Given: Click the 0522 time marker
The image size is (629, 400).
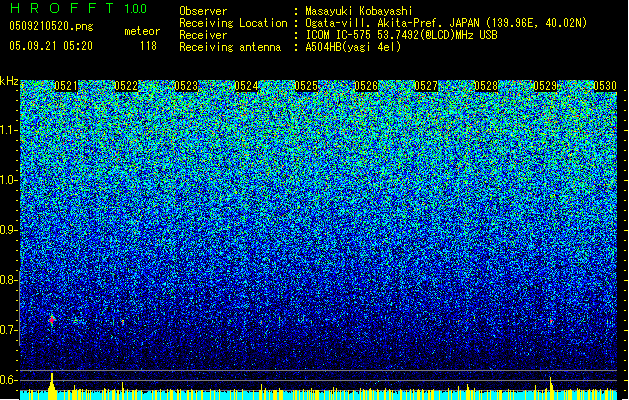Looking at the screenshot, I should [126, 86].
